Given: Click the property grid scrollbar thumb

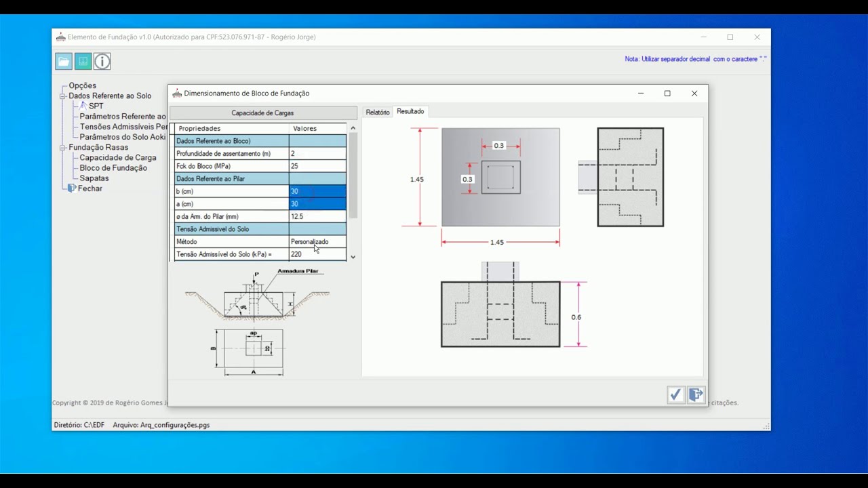Looking at the screenshot, I should click(x=353, y=176).
